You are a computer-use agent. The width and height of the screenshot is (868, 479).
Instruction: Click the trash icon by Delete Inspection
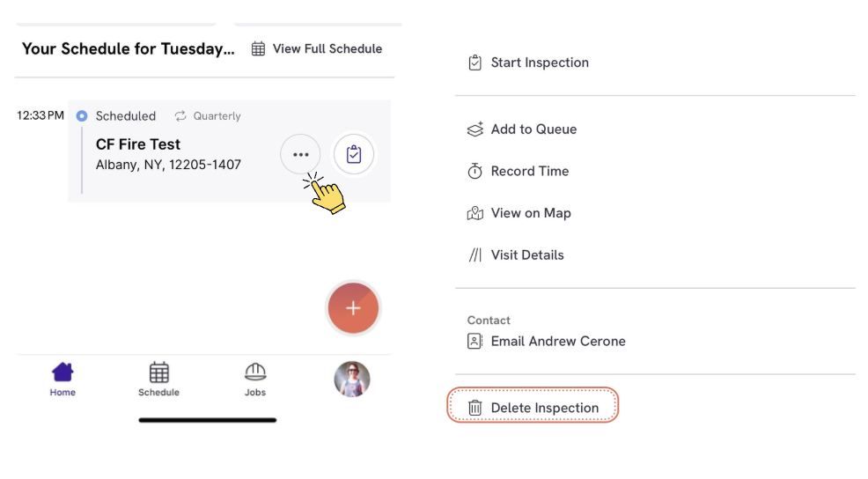tap(475, 408)
